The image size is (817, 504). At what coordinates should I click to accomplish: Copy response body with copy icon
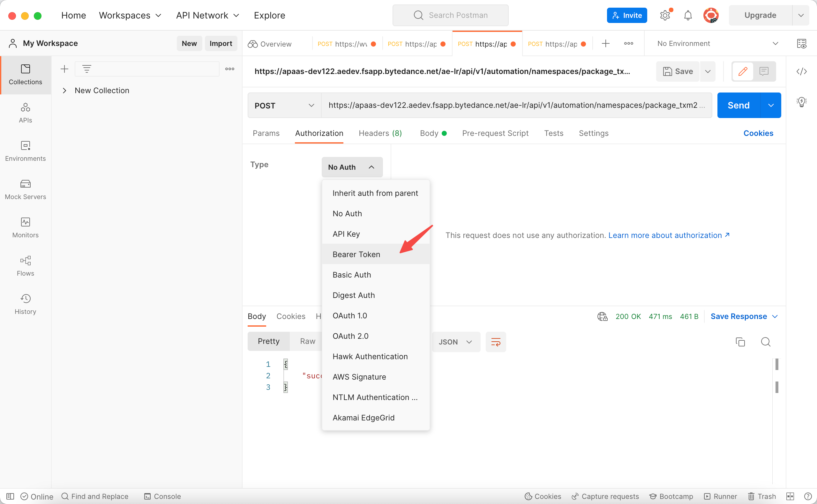(740, 342)
